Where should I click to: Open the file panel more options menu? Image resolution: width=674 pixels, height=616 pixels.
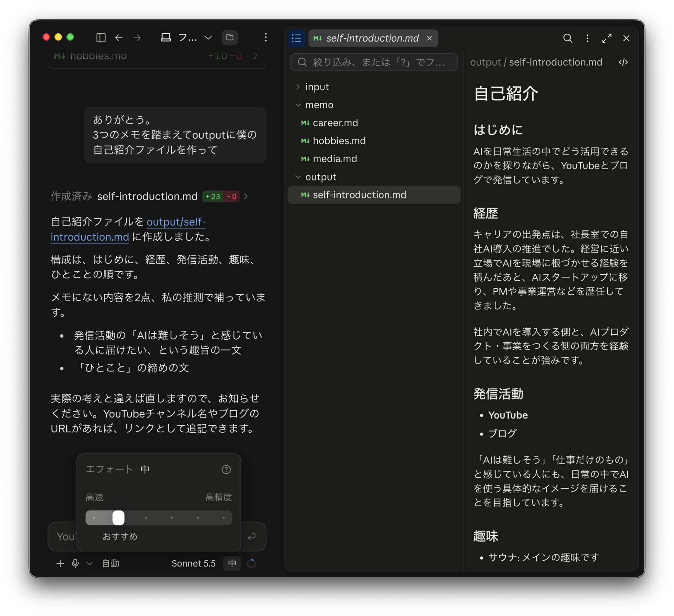click(x=587, y=38)
